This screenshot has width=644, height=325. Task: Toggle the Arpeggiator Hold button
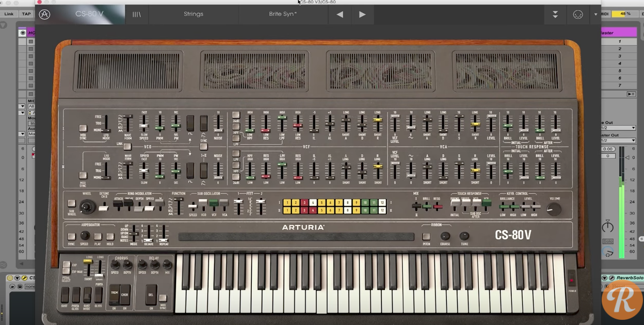coord(110,237)
